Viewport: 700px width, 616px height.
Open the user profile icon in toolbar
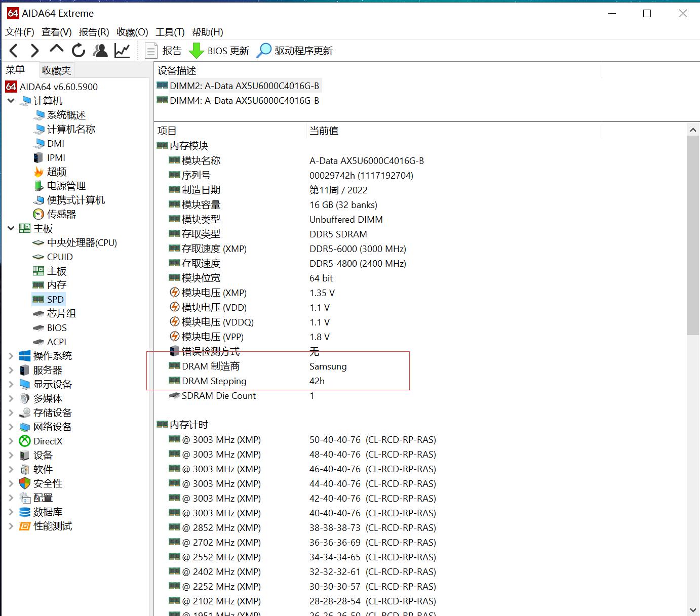pos(100,51)
